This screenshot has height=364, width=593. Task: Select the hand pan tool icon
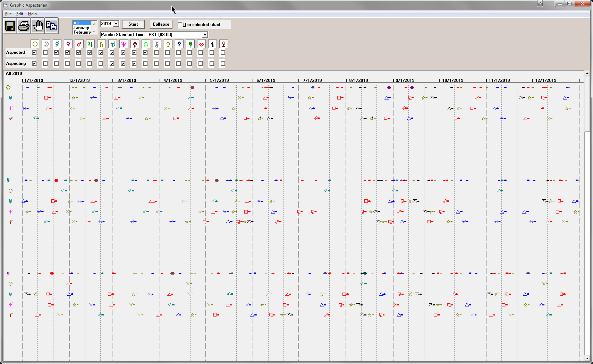click(x=38, y=26)
